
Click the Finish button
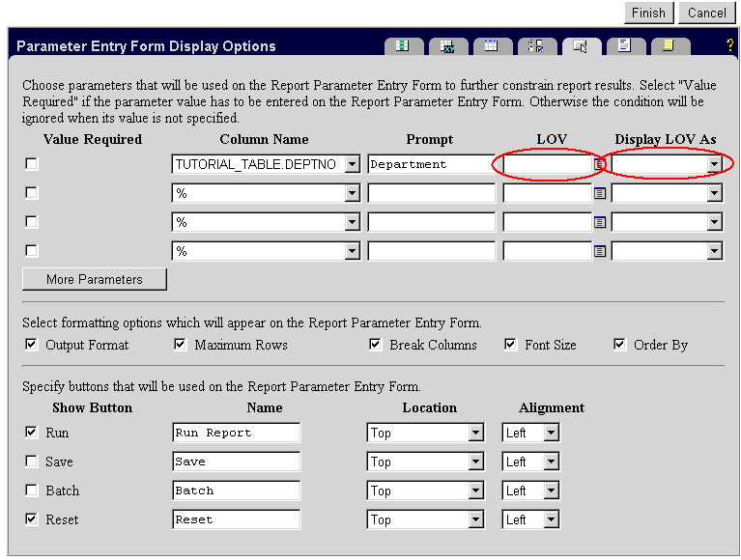648,13
